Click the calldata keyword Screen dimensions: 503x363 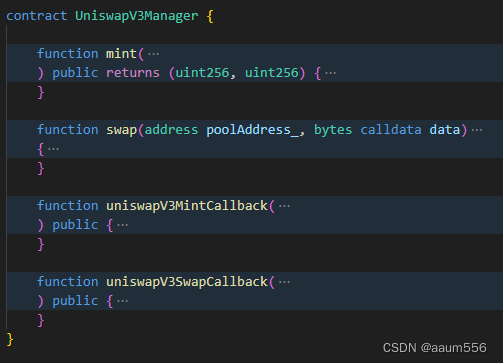(391, 130)
